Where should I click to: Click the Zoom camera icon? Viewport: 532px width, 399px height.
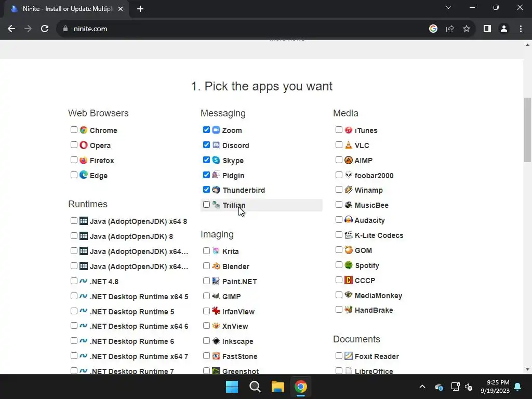[x=216, y=130]
